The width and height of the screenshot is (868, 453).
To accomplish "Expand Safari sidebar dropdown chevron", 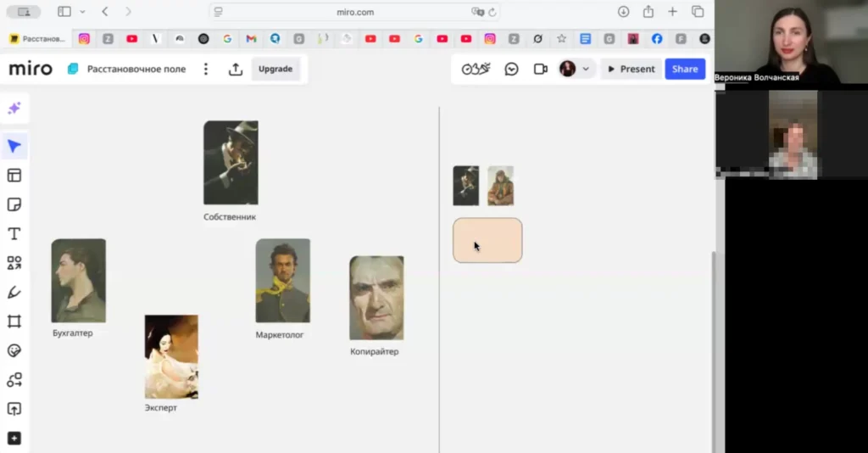I will 82,12.
